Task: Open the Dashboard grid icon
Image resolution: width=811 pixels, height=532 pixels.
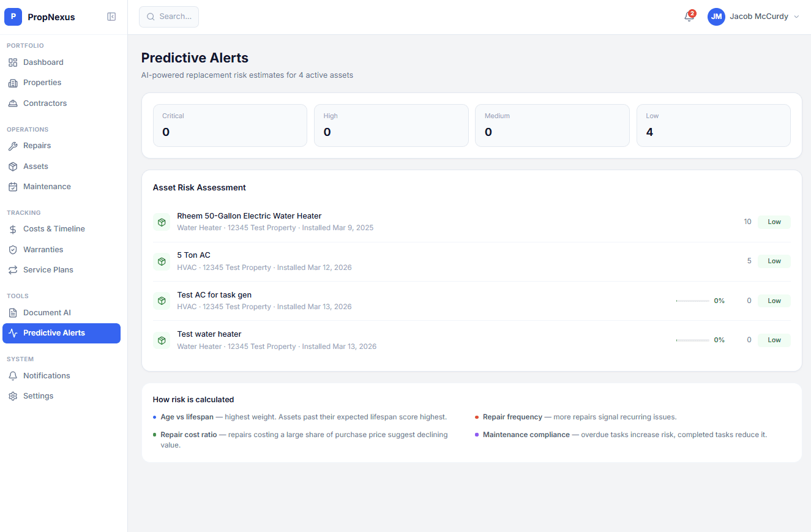Action: click(13, 62)
